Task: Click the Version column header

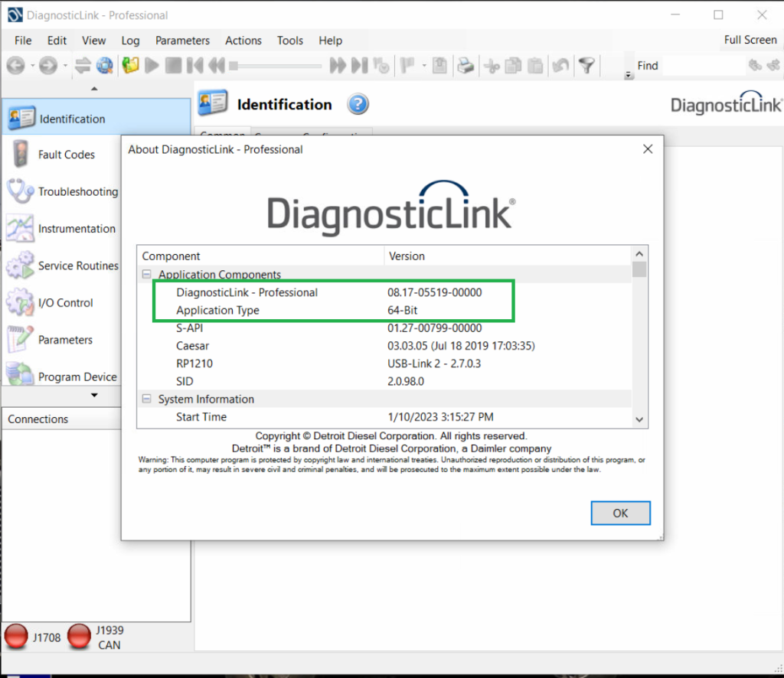Action: [x=508, y=256]
